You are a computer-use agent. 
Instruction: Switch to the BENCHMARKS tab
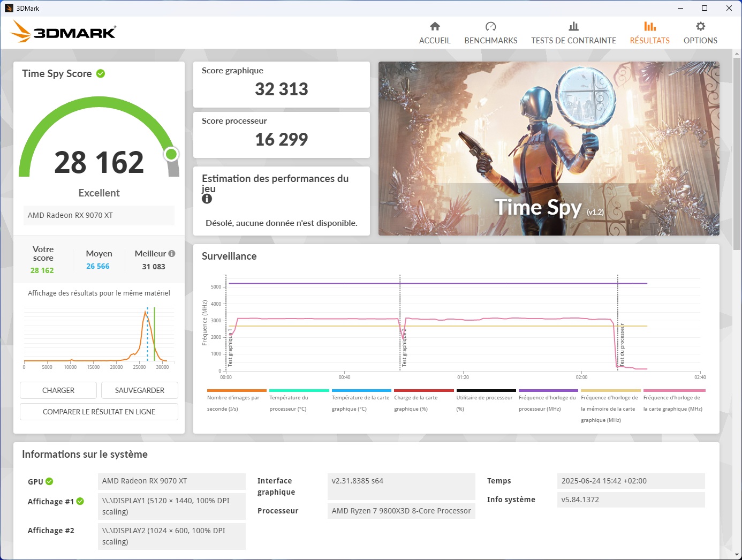tap(491, 33)
